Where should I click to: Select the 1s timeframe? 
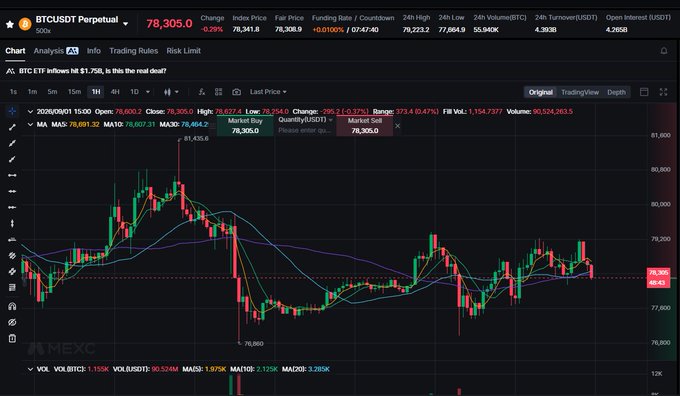pos(13,92)
